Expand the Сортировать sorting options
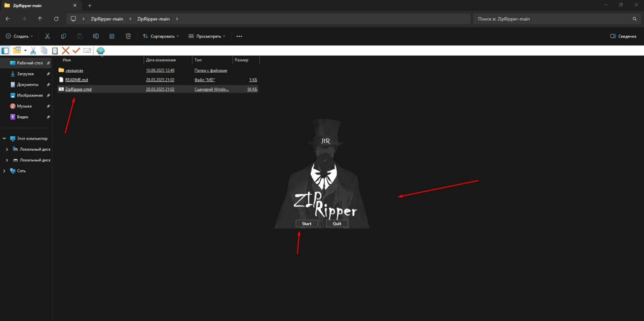The height and width of the screenshot is (321, 644). (160, 36)
